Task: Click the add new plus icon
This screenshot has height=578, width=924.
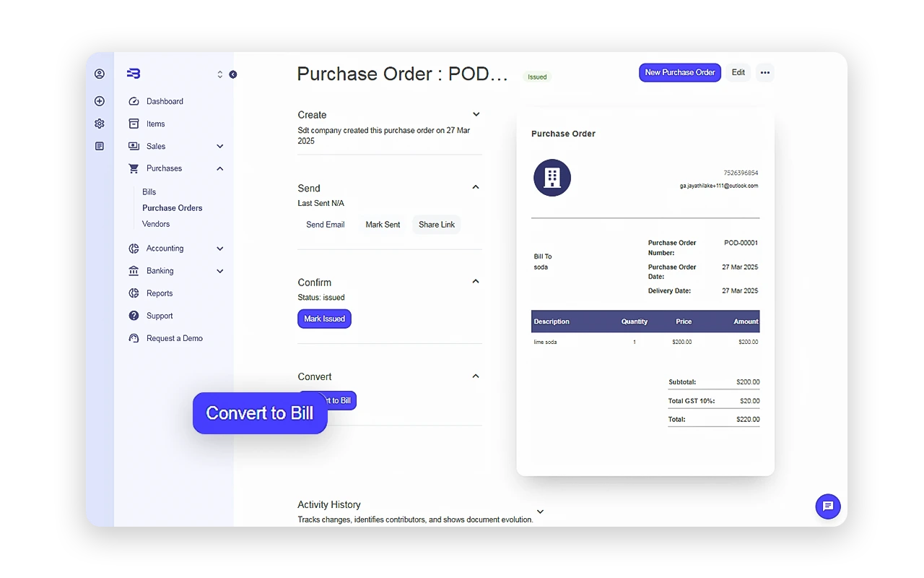Action: point(100,101)
